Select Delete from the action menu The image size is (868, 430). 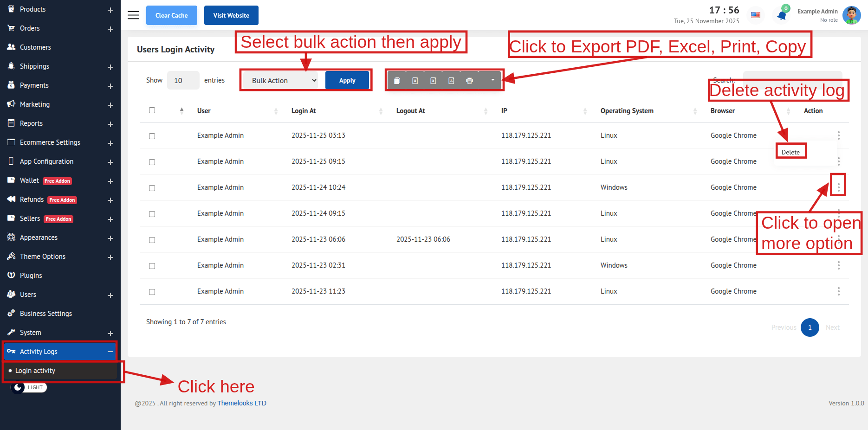pyautogui.click(x=790, y=152)
